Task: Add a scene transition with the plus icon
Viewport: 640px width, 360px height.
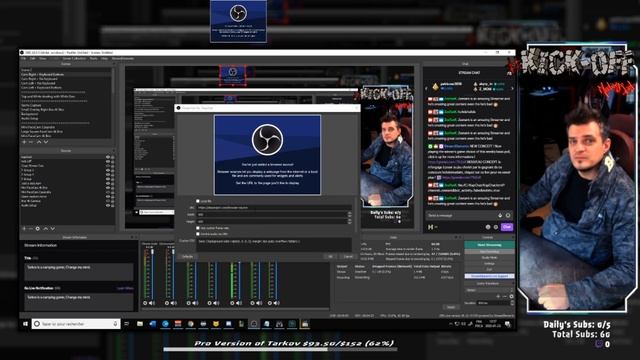Action: pos(498,296)
